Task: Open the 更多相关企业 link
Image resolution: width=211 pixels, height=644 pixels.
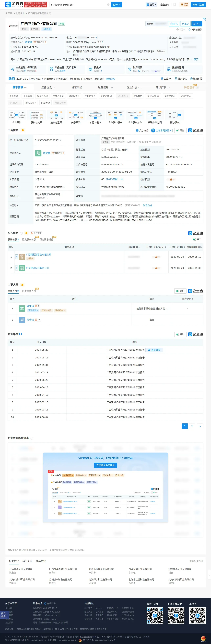Action: [196, 561]
